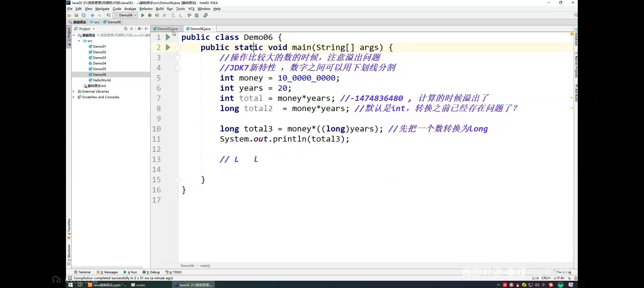This screenshot has height=288, width=644.
Task: Open the Refactor menu
Action: (146, 9)
